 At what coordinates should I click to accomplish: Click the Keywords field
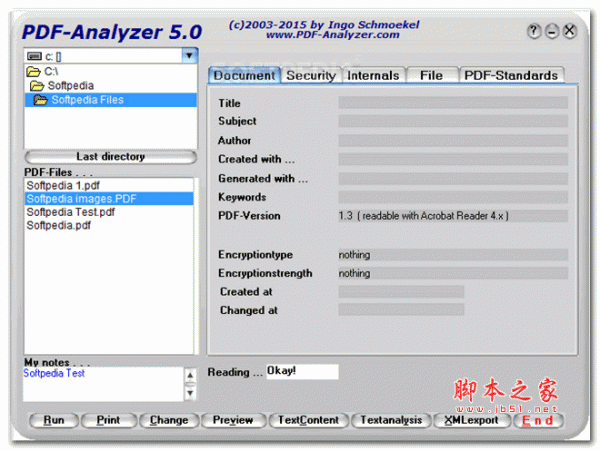tap(453, 197)
